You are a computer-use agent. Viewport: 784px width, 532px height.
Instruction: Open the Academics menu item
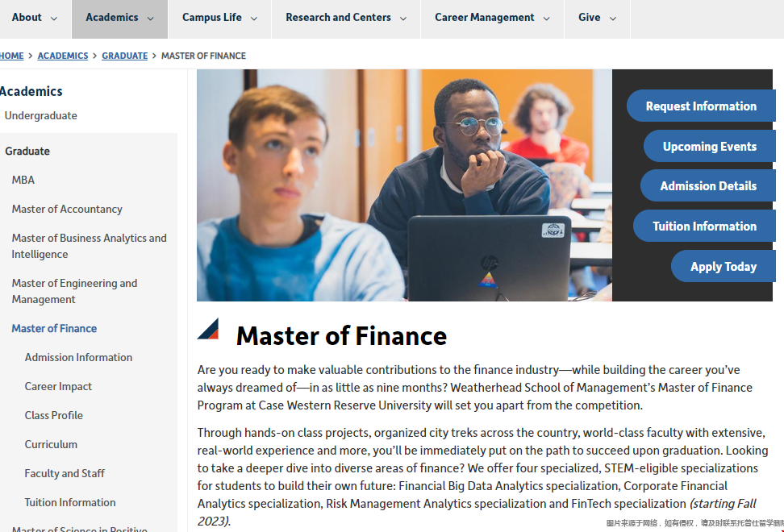coord(112,18)
